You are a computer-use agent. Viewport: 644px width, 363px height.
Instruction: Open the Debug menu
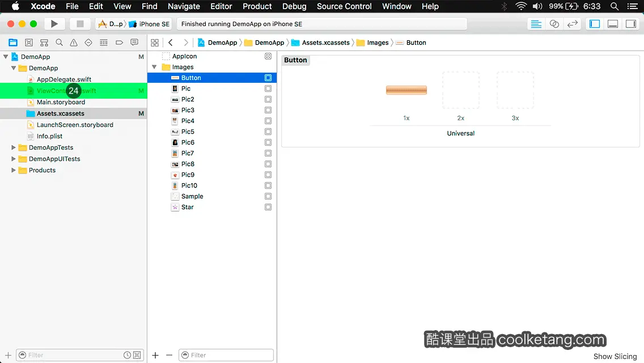(x=294, y=6)
